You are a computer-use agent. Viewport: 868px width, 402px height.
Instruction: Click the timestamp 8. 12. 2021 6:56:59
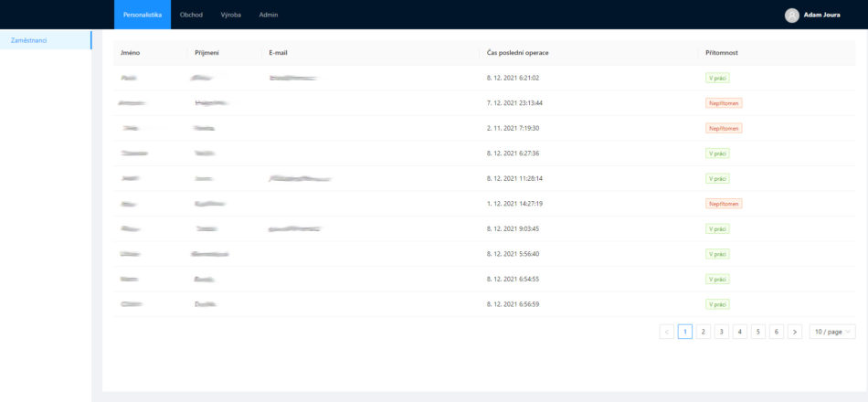point(513,304)
